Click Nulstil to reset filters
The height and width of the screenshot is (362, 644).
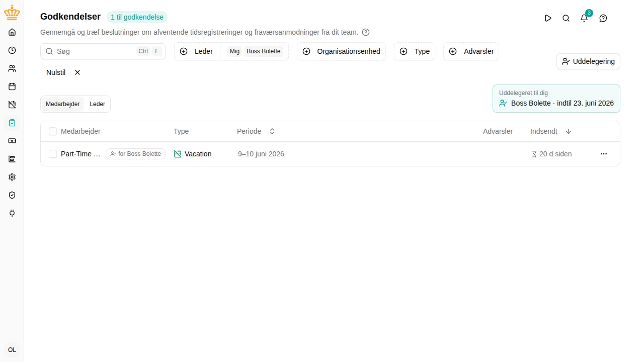pos(63,72)
